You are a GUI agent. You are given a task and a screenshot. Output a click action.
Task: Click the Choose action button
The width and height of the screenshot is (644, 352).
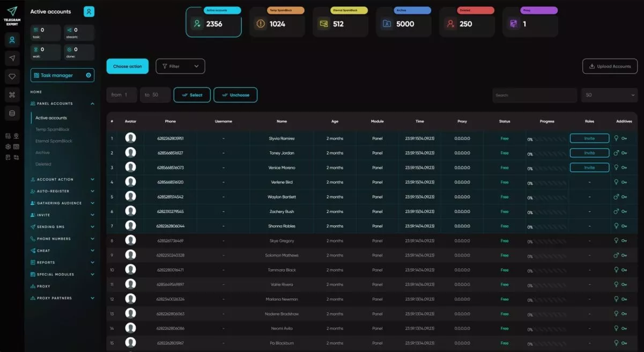128,66
